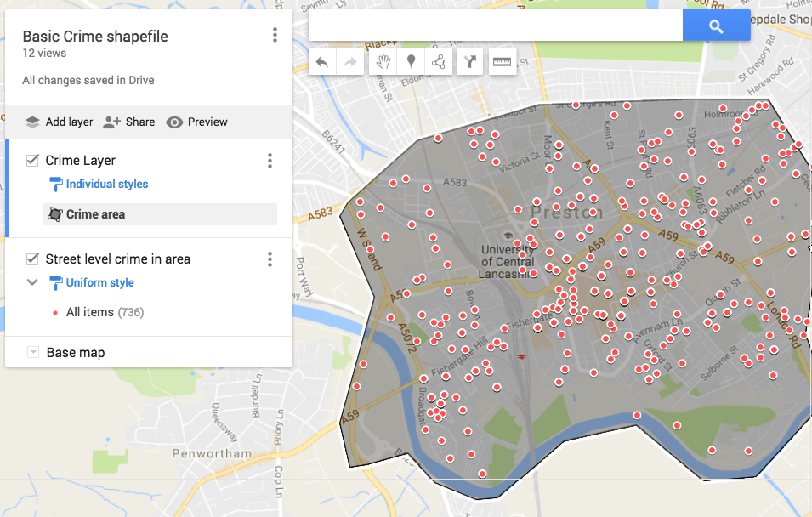Viewport: 812px width, 517px height.
Task: Expand the Base map dropdown arrow
Action: point(32,352)
